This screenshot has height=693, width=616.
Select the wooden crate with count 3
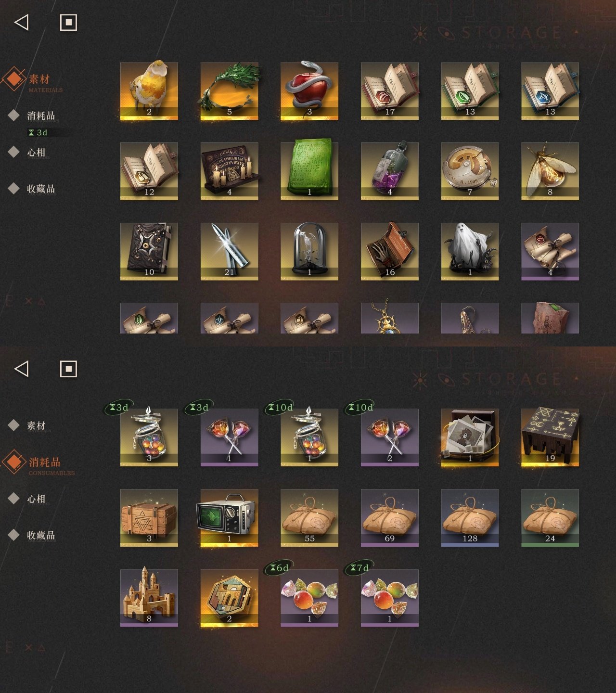149,518
